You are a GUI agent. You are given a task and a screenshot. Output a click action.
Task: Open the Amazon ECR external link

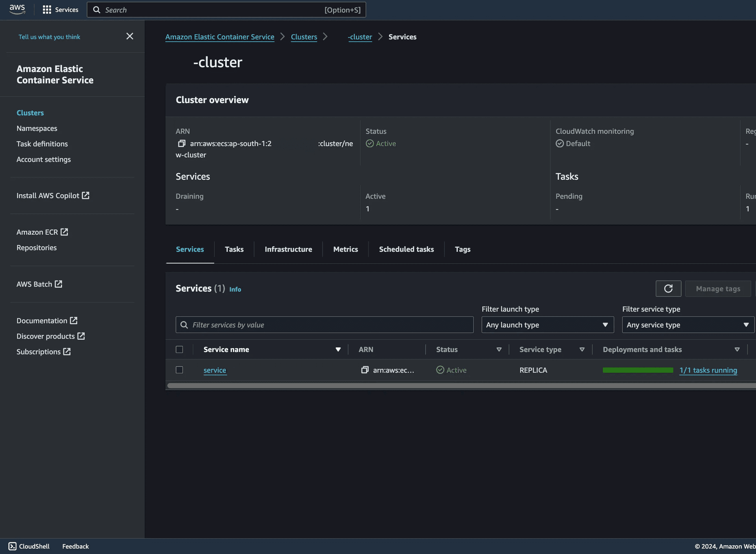tap(42, 232)
